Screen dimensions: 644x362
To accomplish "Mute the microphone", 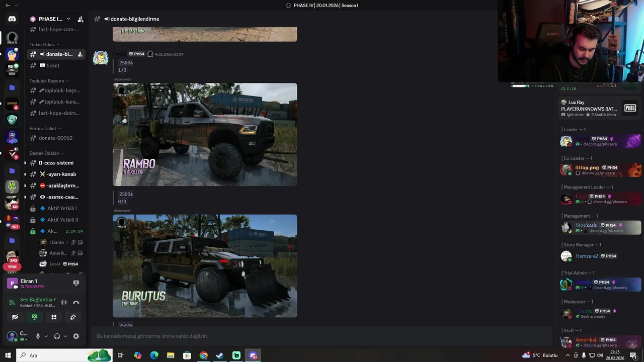I will point(38,336).
